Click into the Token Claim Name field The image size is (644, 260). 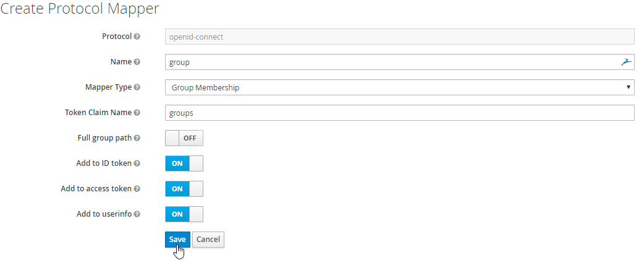[400, 113]
